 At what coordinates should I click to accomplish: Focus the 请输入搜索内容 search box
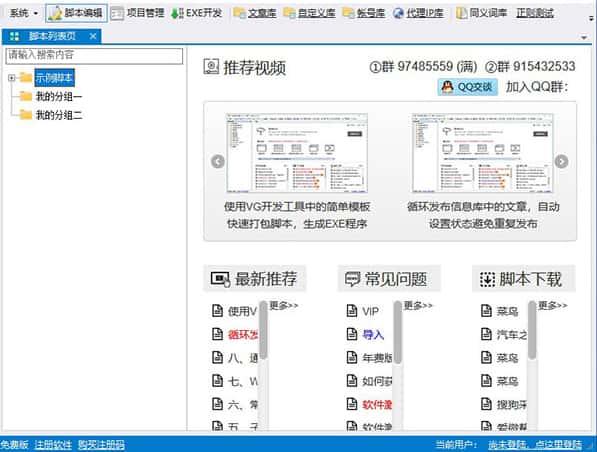(x=94, y=56)
